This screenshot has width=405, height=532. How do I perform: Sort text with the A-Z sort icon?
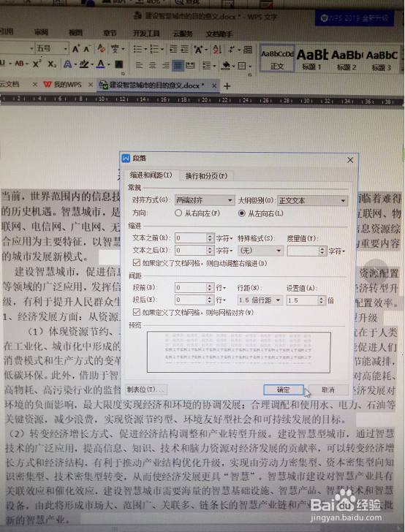(217, 50)
